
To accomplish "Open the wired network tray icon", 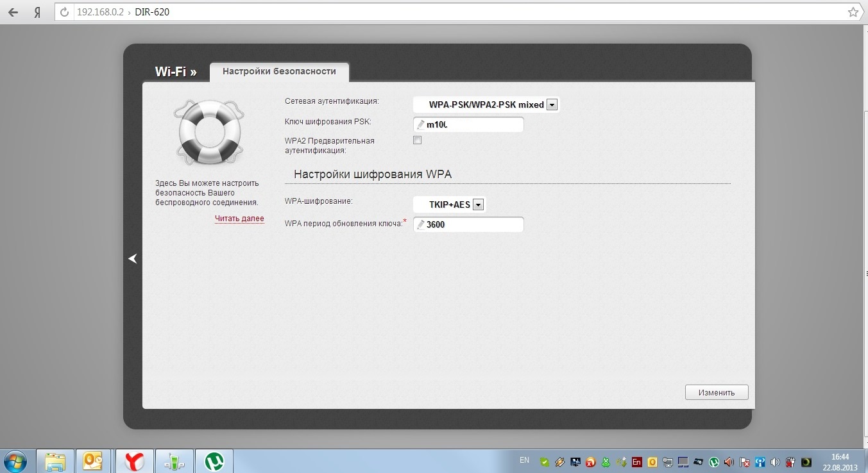I will [668, 461].
